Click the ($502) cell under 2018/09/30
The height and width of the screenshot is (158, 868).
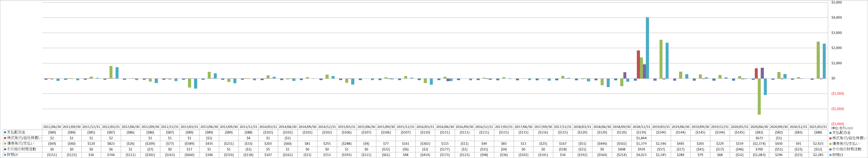(622, 144)
